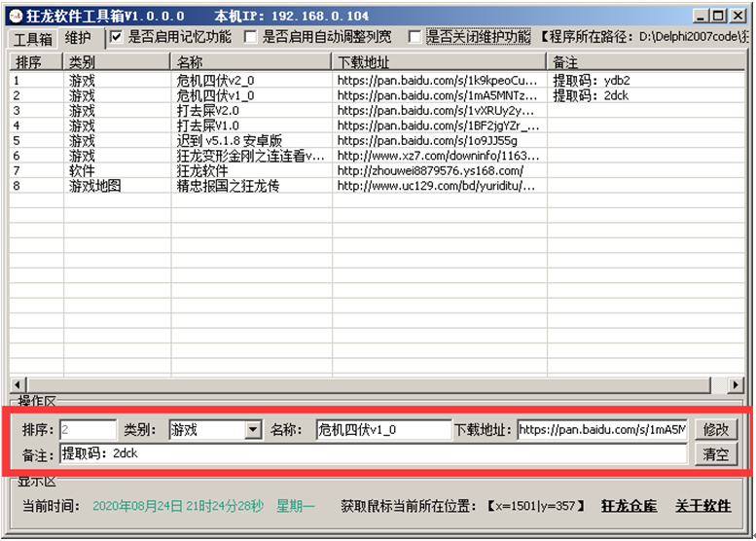The width and height of the screenshot is (756, 541).
Task: Check the 是否关闭维护功能 checkbox
Action: [415, 37]
